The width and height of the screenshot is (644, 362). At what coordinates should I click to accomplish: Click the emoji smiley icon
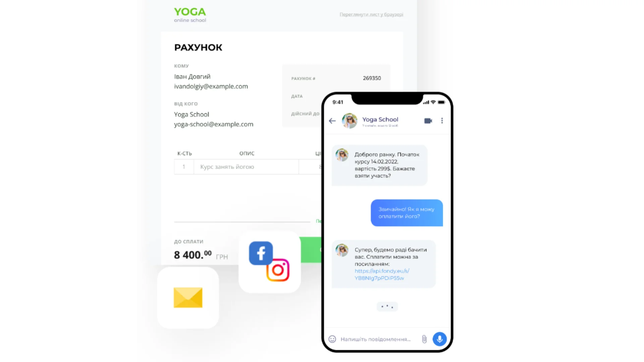click(332, 339)
